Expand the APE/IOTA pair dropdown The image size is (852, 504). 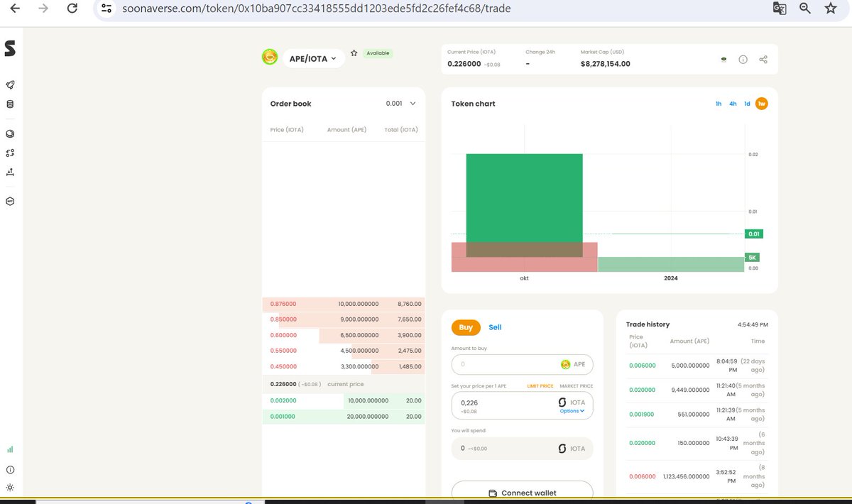(x=314, y=58)
